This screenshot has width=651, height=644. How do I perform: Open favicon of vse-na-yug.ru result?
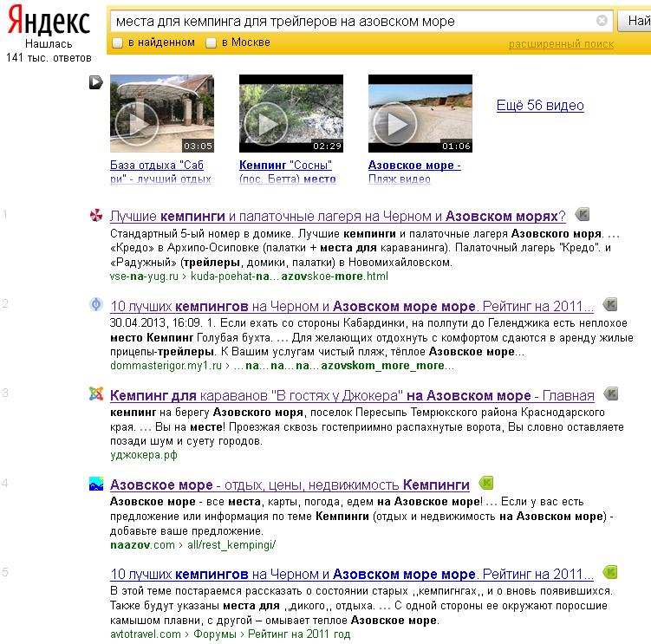click(x=96, y=215)
